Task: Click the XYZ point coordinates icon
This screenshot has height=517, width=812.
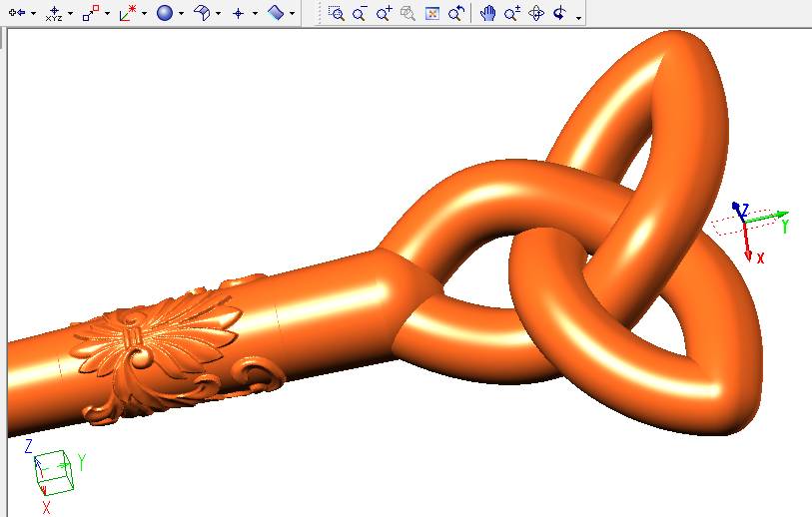Action: (x=54, y=13)
